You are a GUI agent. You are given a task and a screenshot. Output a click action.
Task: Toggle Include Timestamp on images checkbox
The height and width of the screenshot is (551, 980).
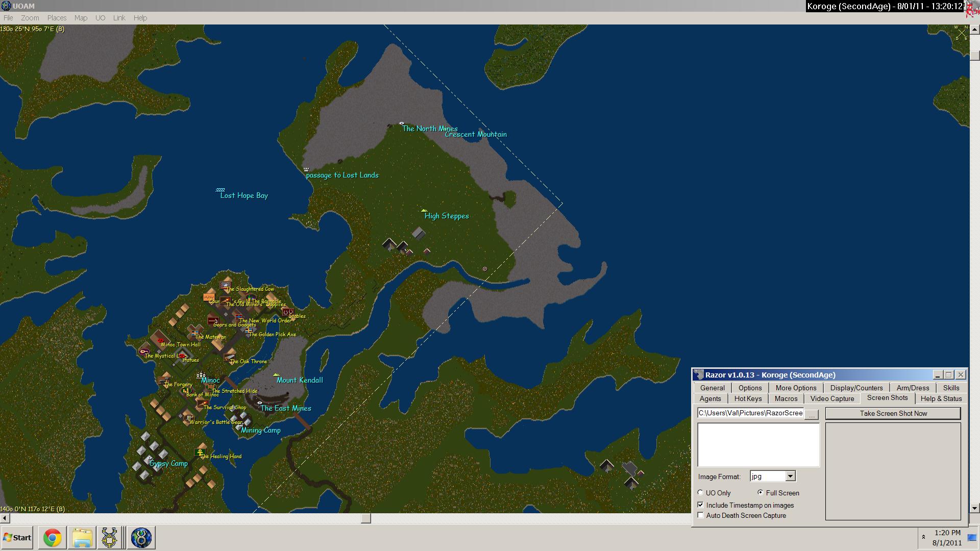[x=701, y=505]
